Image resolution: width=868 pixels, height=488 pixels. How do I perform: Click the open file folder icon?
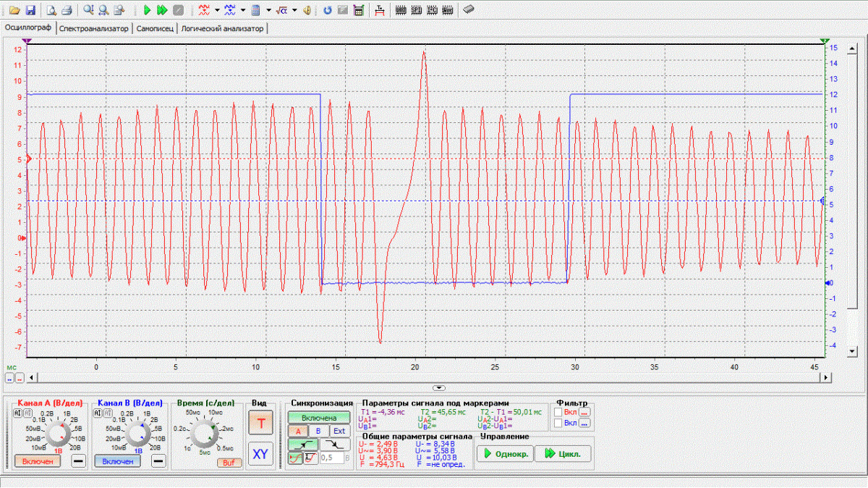14,10
